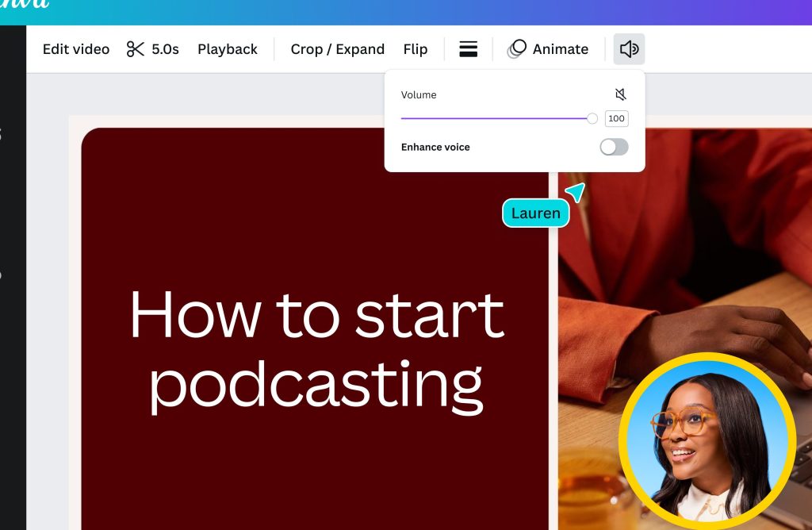Open the Flip menu
812x530 pixels.
[415, 49]
